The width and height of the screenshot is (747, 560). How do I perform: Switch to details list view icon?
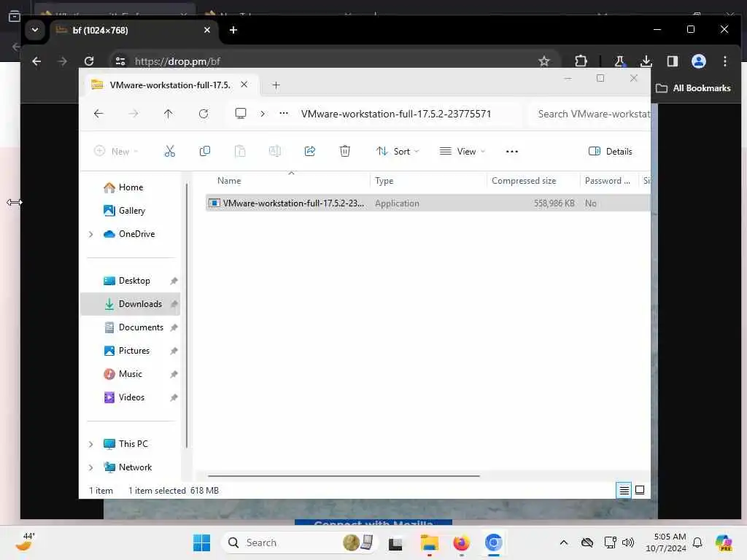(x=624, y=490)
